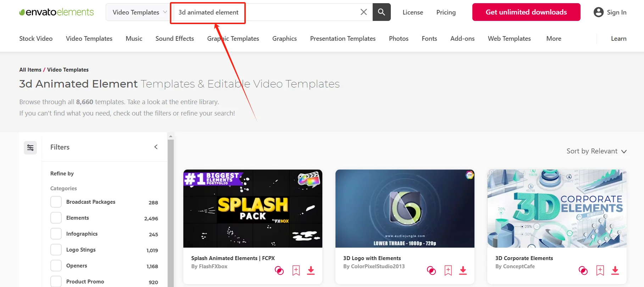Viewport: 644px width, 287px height.
Task: Open the 3D Logo with Elements title
Action: 372,258
